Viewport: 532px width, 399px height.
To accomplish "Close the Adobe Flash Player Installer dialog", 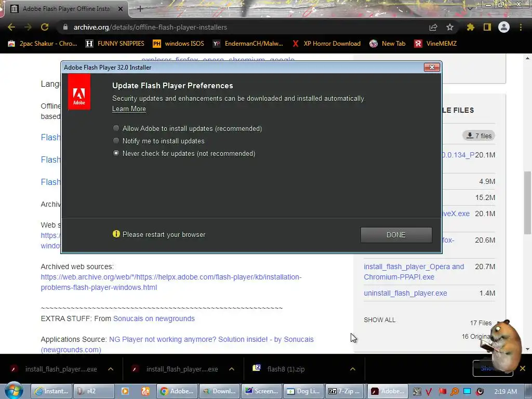I will (x=432, y=67).
